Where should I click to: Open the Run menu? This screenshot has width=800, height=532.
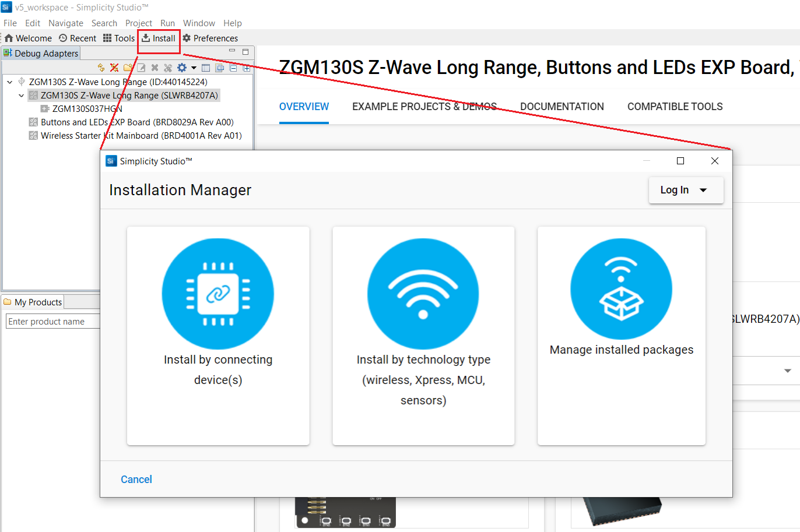pyautogui.click(x=168, y=23)
